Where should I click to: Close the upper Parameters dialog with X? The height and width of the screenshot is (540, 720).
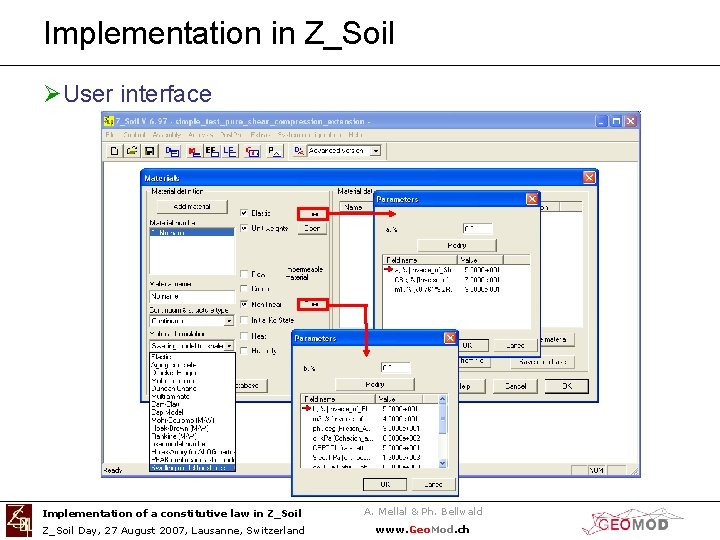(x=532, y=199)
